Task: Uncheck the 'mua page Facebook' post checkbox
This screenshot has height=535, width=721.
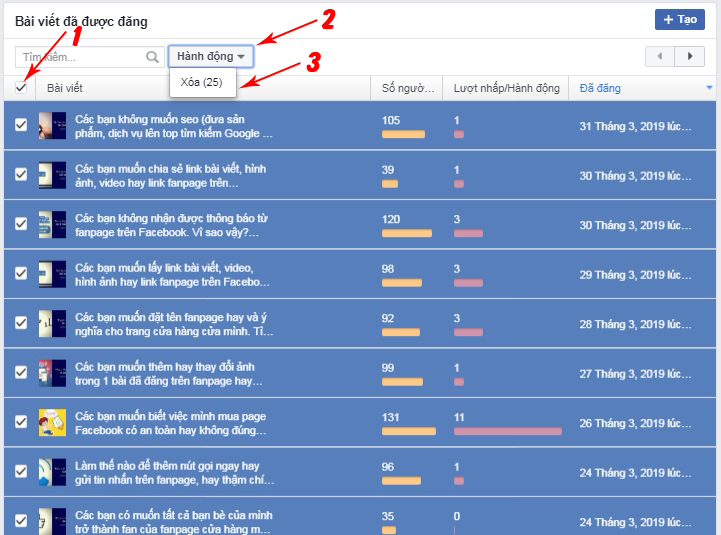Action: [x=21, y=422]
